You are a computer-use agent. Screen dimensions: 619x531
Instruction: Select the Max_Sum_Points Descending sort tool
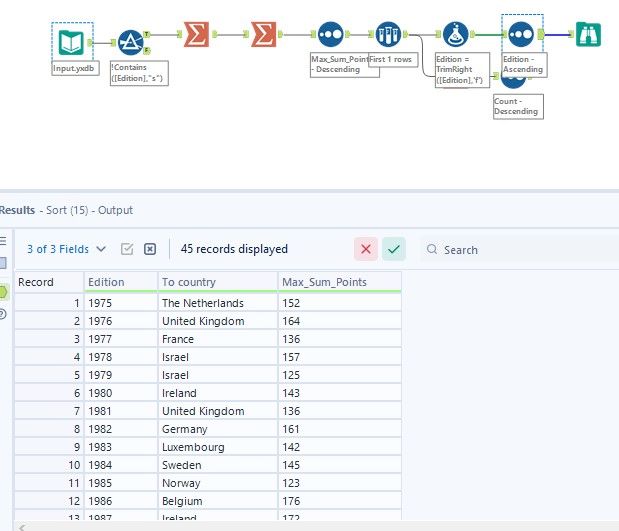[x=330, y=34]
